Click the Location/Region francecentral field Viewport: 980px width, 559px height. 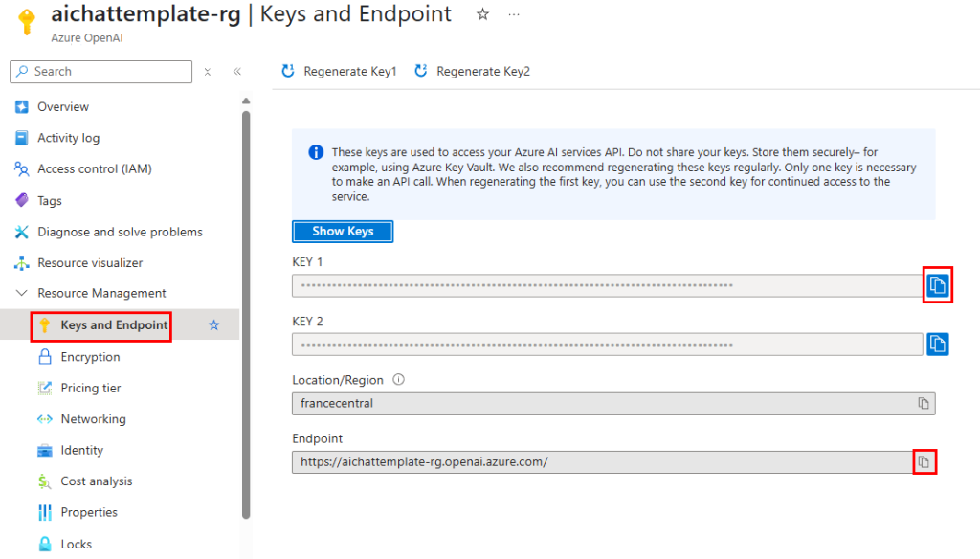[x=613, y=403]
